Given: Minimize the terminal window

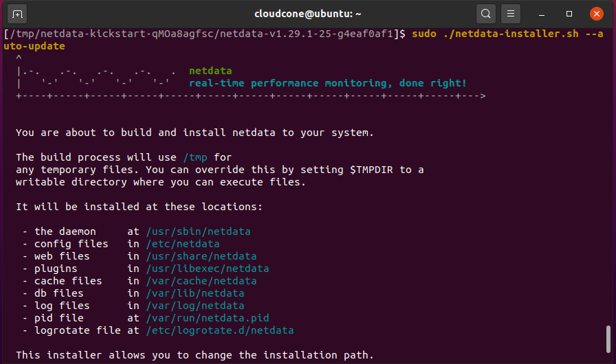Looking at the screenshot, I should (542, 14).
